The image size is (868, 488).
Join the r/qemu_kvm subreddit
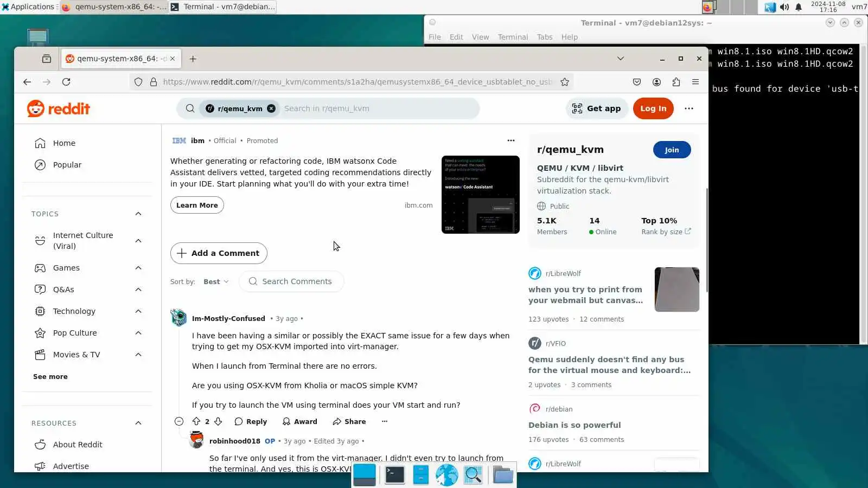672,150
